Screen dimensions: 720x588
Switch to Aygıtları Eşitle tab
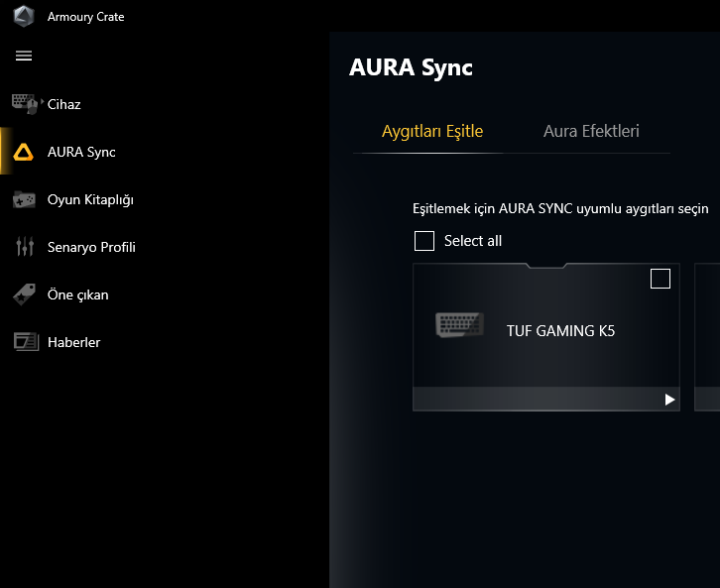point(432,131)
